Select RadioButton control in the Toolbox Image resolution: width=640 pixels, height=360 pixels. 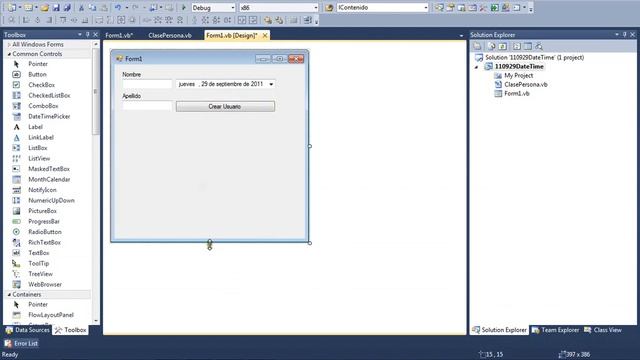tap(44, 232)
